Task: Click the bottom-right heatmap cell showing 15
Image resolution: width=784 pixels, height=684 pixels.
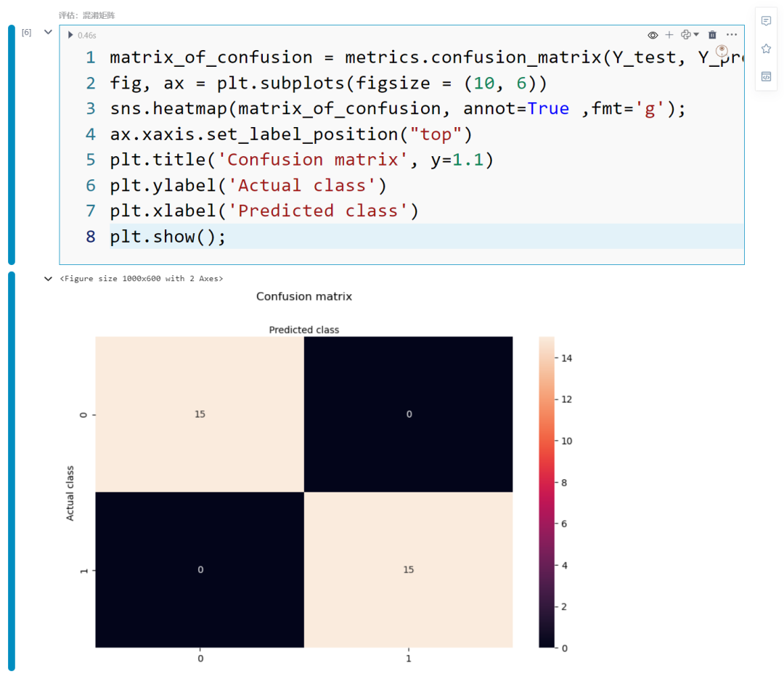Action: point(409,569)
